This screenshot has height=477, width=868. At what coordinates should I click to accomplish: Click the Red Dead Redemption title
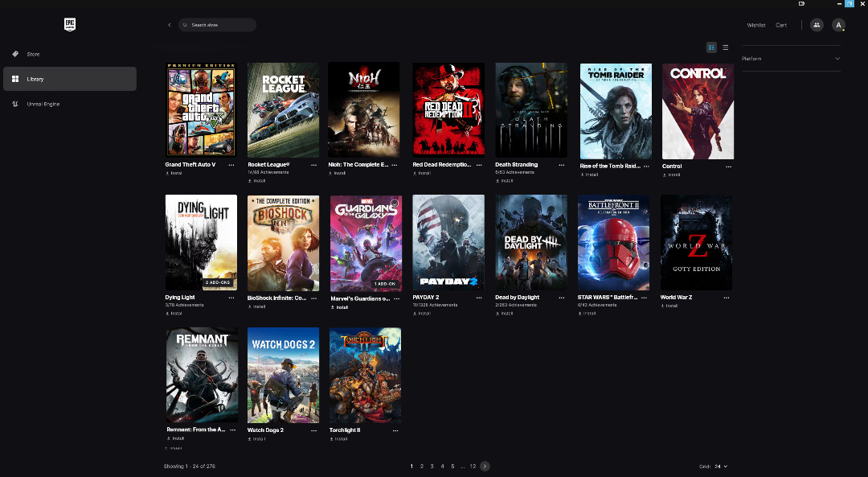tap(442, 165)
